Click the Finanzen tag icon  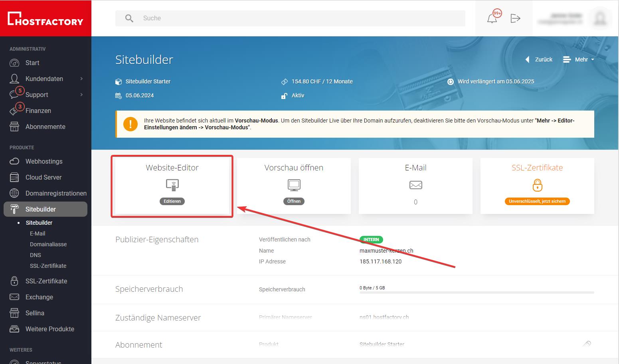[14, 111]
